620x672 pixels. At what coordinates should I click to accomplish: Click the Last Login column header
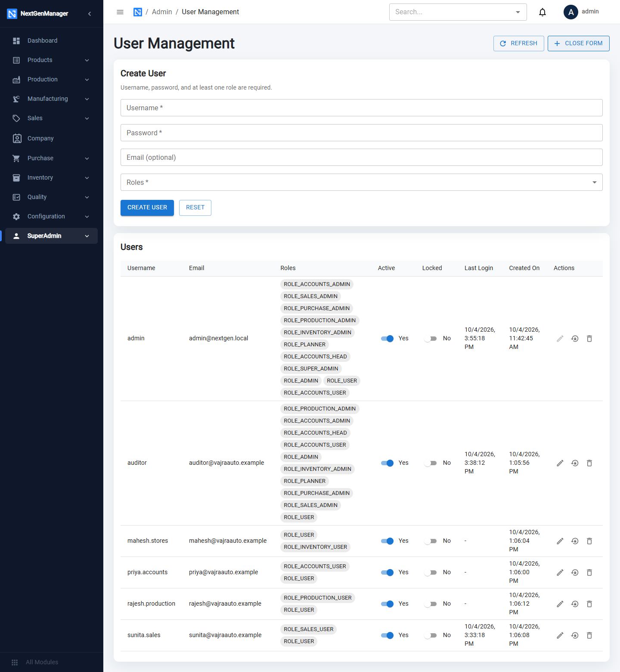(479, 268)
